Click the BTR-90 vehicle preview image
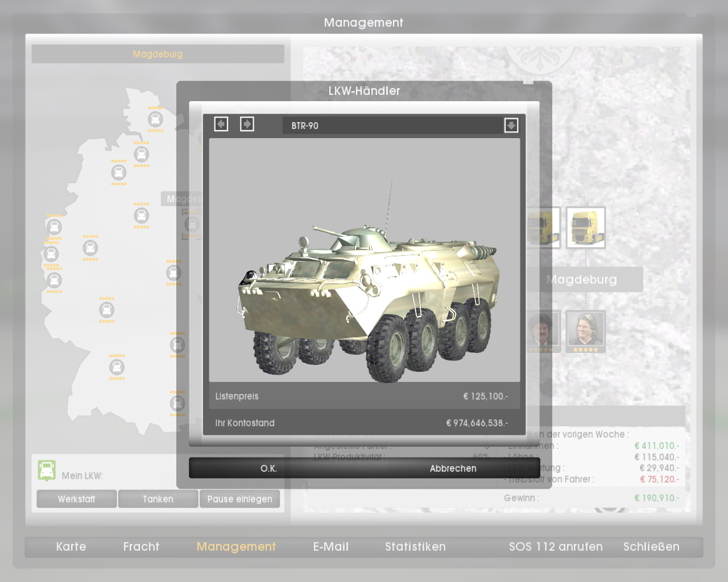Screen dimensions: 728x582 pos(365,260)
